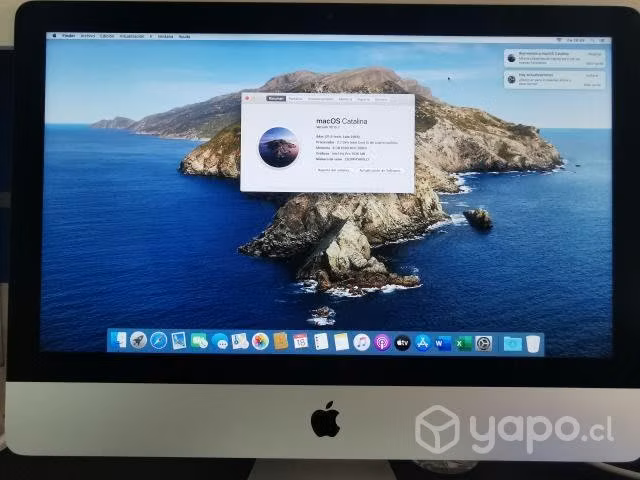
Task: Open Mail stamp icon in dock
Action: click(179, 341)
